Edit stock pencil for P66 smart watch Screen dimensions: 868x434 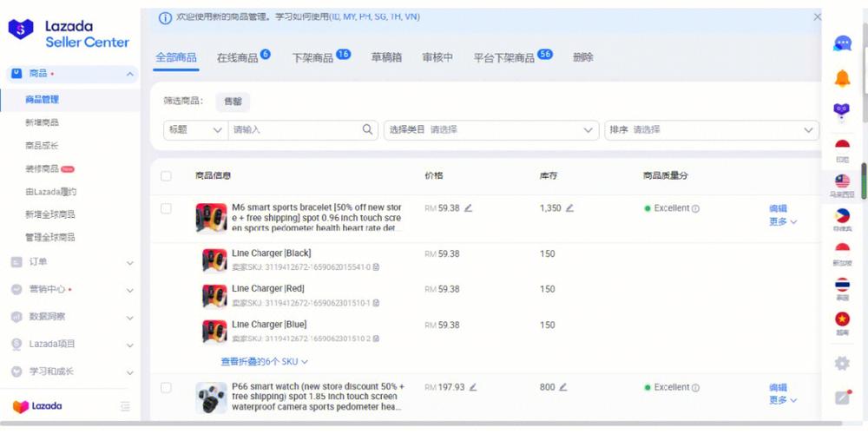563,387
